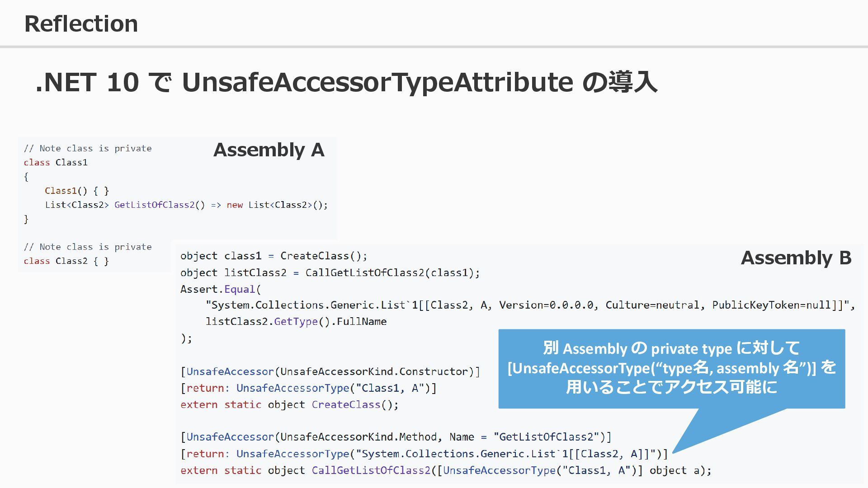This screenshot has height=488, width=868.
Task: Click the blue callout speech bubble
Action: tap(671, 368)
